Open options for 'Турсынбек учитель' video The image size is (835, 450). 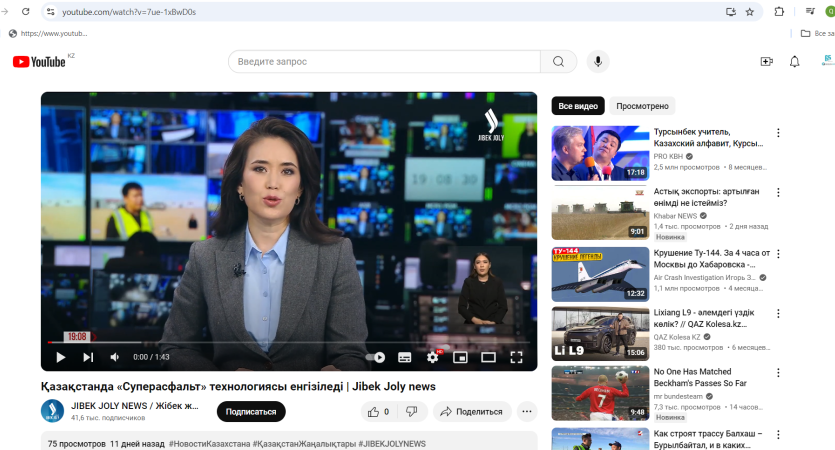[778, 133]
